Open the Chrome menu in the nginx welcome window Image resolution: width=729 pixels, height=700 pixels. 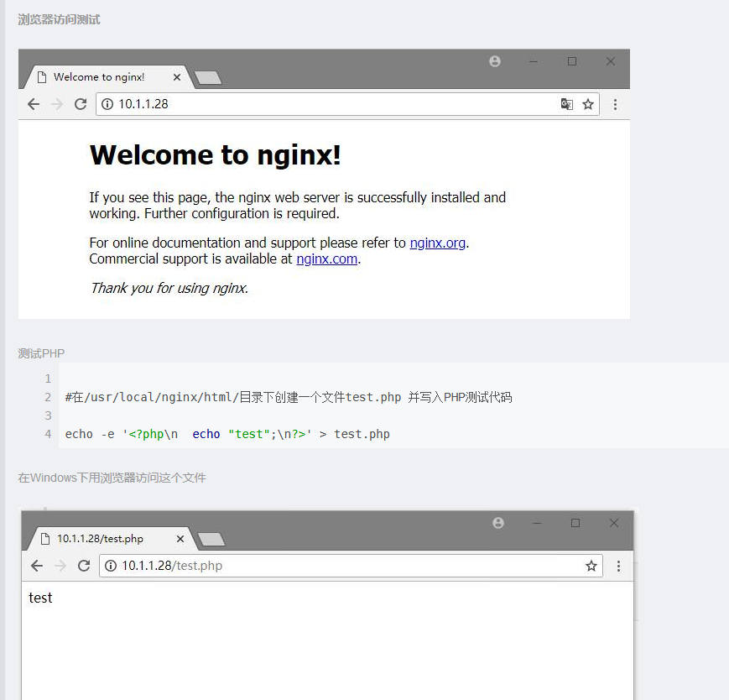coord(615,104)
